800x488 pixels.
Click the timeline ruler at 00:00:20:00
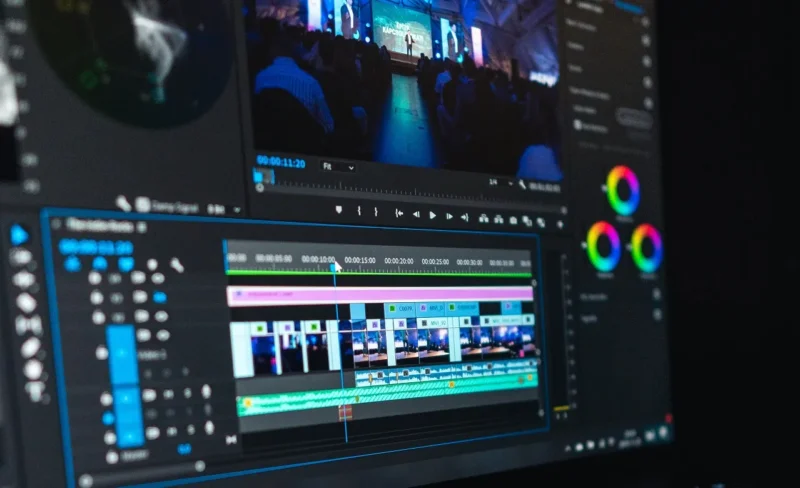[398, 261]
